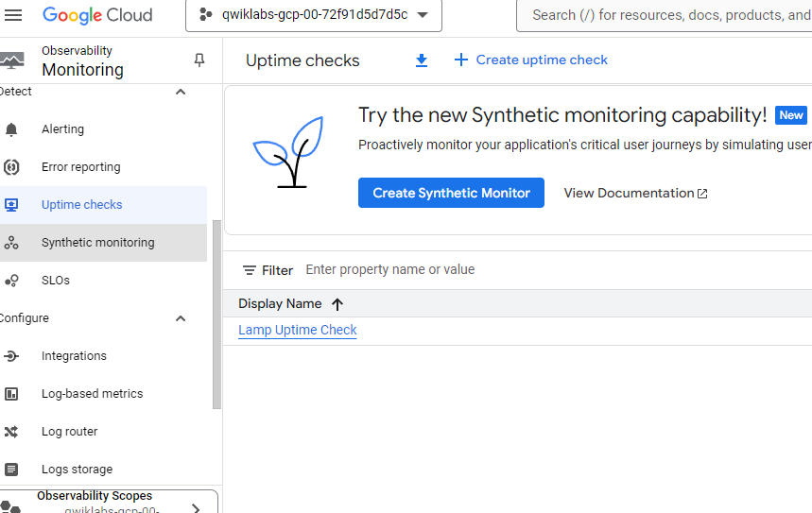Sort by Display Name arrow
The width and height of the screenshot is (812, 513).
(337, 304)
